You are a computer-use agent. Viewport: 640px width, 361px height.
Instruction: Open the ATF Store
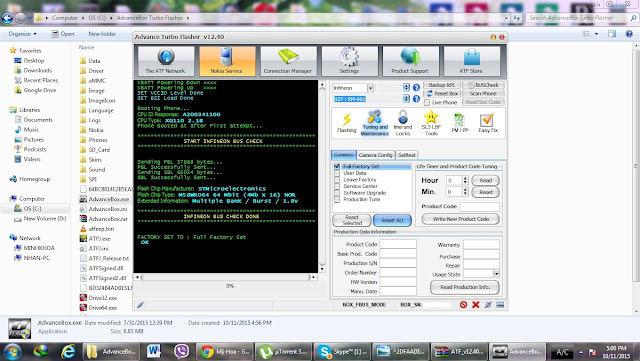click(472, 61)
